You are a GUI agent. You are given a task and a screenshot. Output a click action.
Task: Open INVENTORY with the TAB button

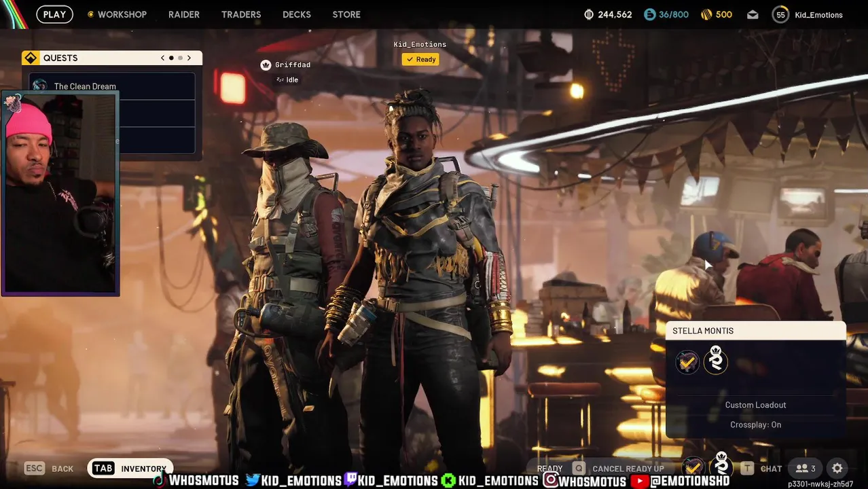(130, 468)
